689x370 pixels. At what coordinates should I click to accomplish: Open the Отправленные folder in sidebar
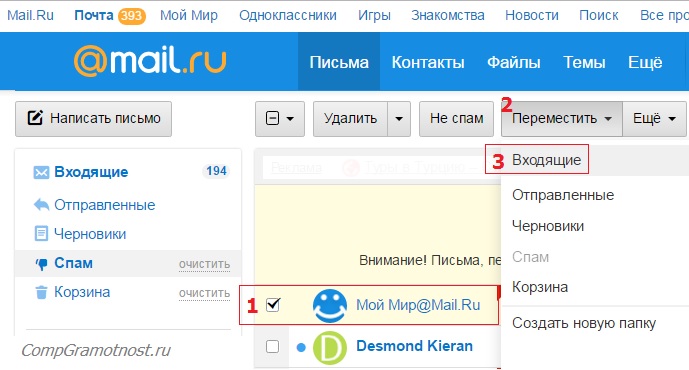tap(105, 205)
